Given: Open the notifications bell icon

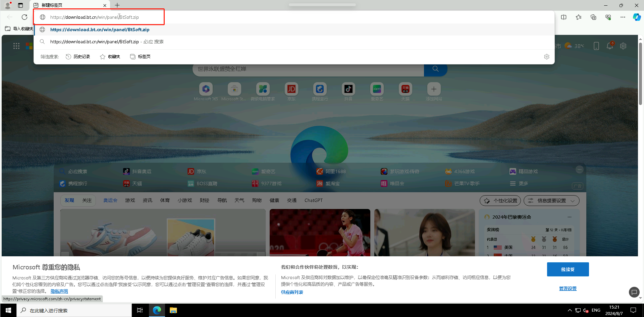Looking at the screenshot, I should pos(610,46).
